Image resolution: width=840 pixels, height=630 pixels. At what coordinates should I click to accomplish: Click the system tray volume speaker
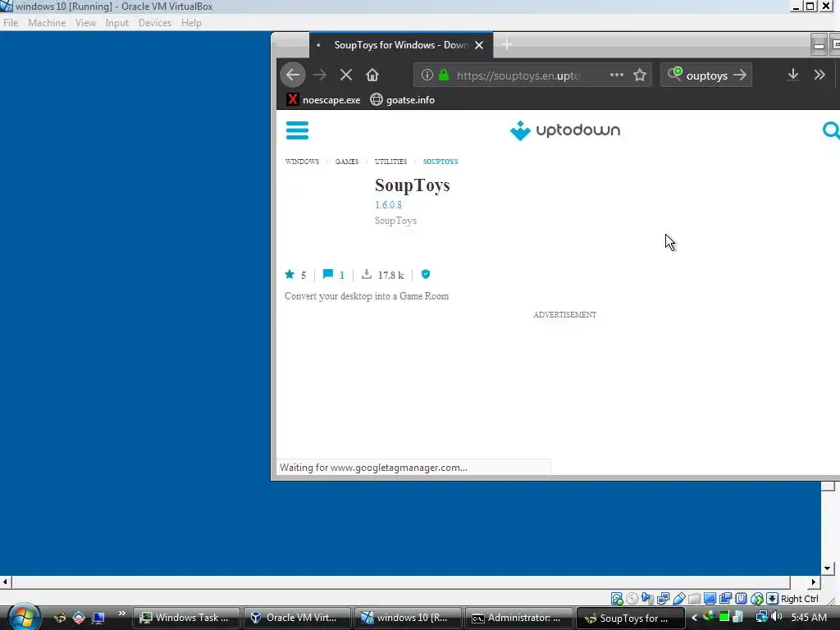776,617
